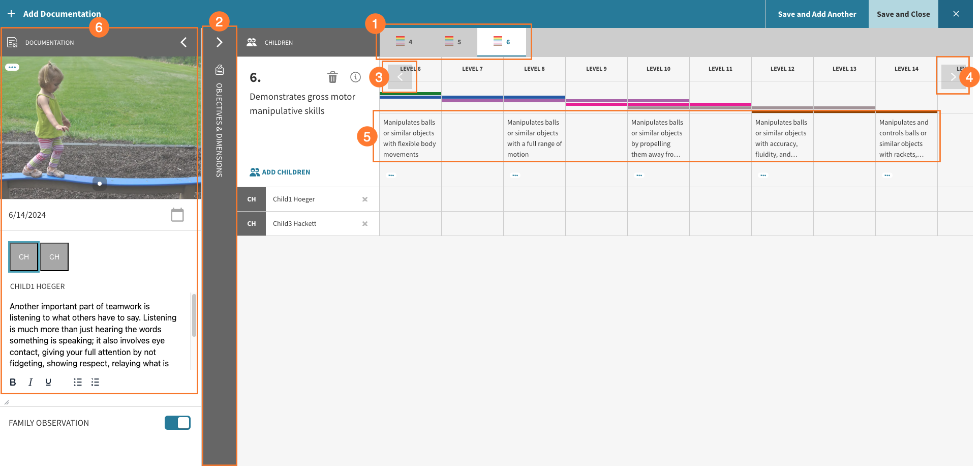The width and height of the screenshot is (980, 466).
Task: Open the info icon next to objective 6
Action: 356,77
